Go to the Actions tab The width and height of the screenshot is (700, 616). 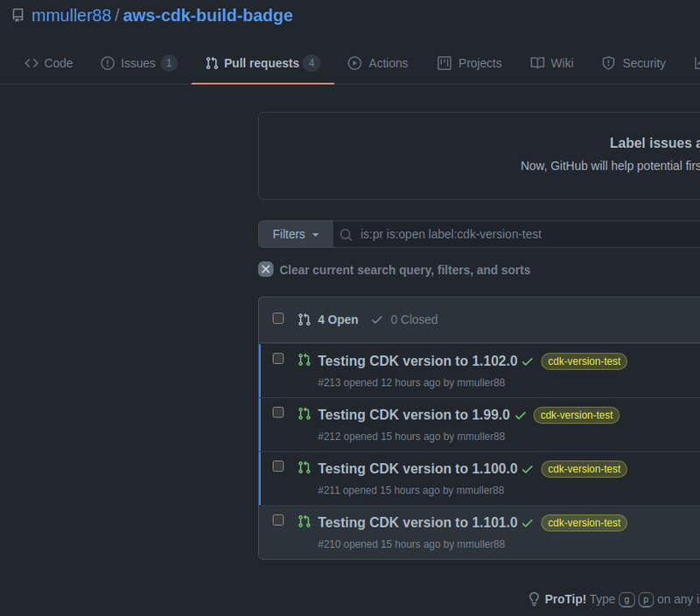click(x=378, y=63)
